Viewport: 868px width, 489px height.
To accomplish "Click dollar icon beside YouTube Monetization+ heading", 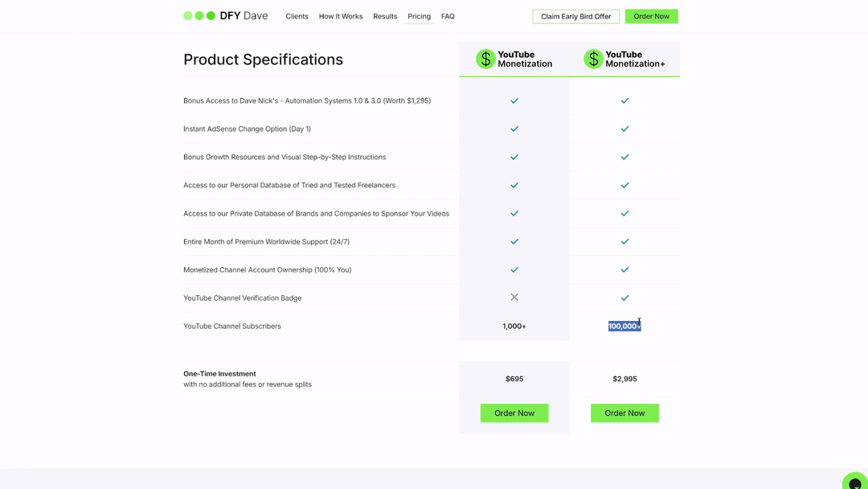I will coord(593,59).
